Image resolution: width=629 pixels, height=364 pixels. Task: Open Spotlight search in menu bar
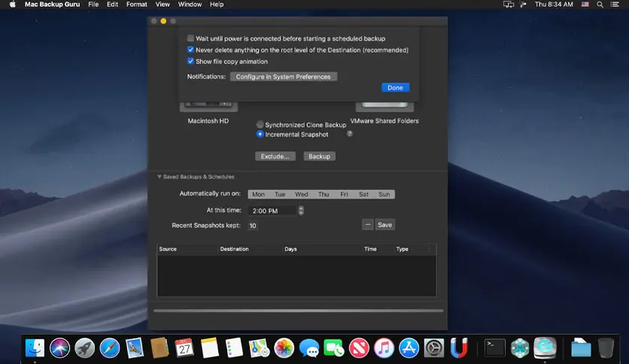pos(600,5)
